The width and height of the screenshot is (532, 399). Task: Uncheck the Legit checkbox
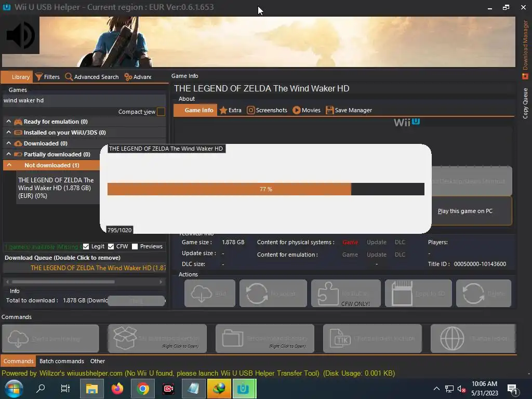(86, 246)
